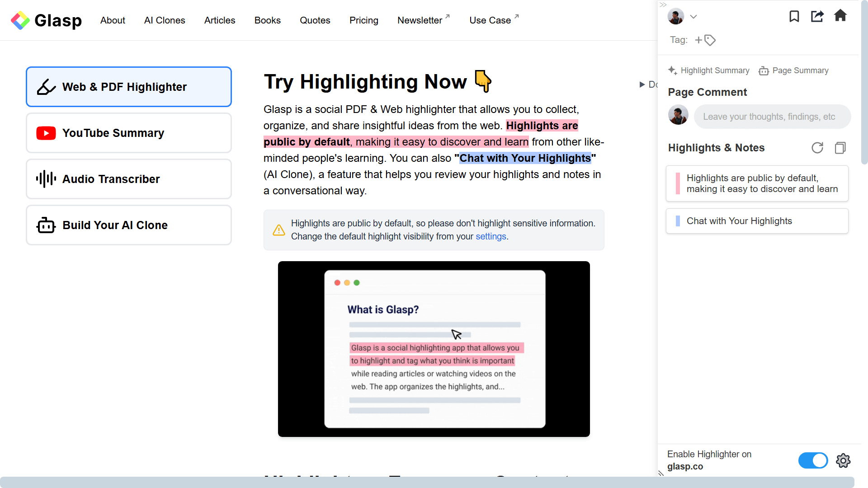
Task: Click the blue highlighted 'Chat with Your Highlights' text
Action: (x=525, y=158)
